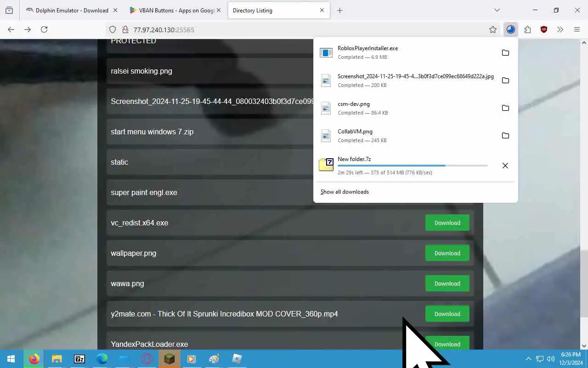Image resolution: width=588 pixels, height=368 pixels.
Task: Open the Firefox downloads toolbar icon
Action: coord(510,29)
